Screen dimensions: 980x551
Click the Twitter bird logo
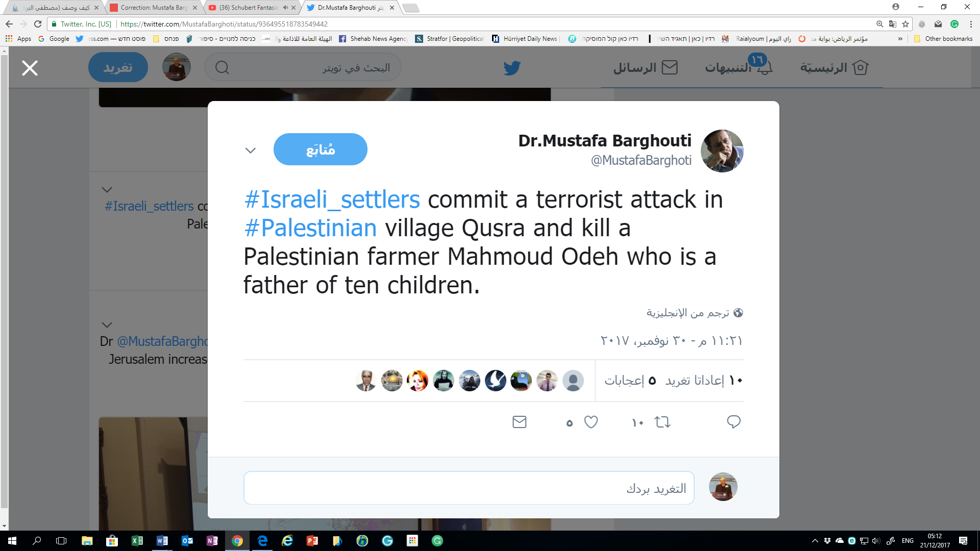(511, 68)
